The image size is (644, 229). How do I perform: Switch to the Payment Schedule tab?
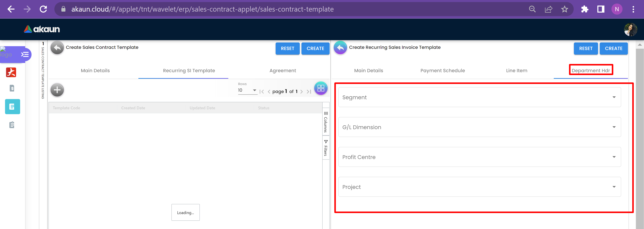(x=443, y=71)
